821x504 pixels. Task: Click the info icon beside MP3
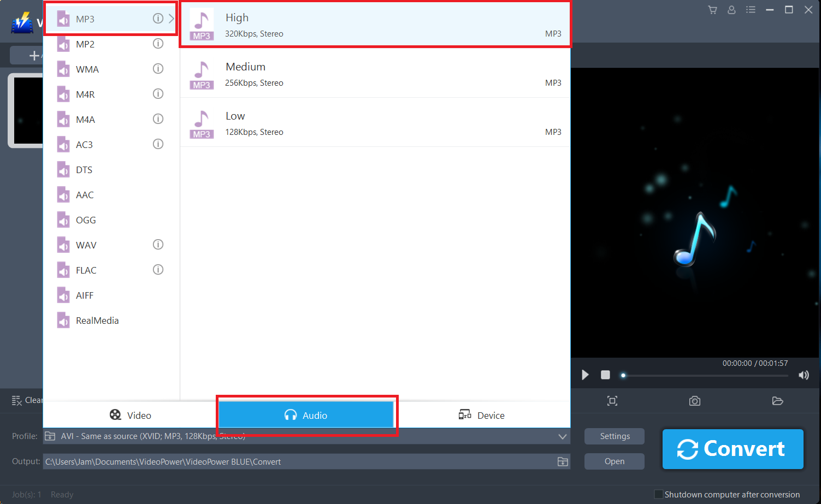(x=158, y=18)
